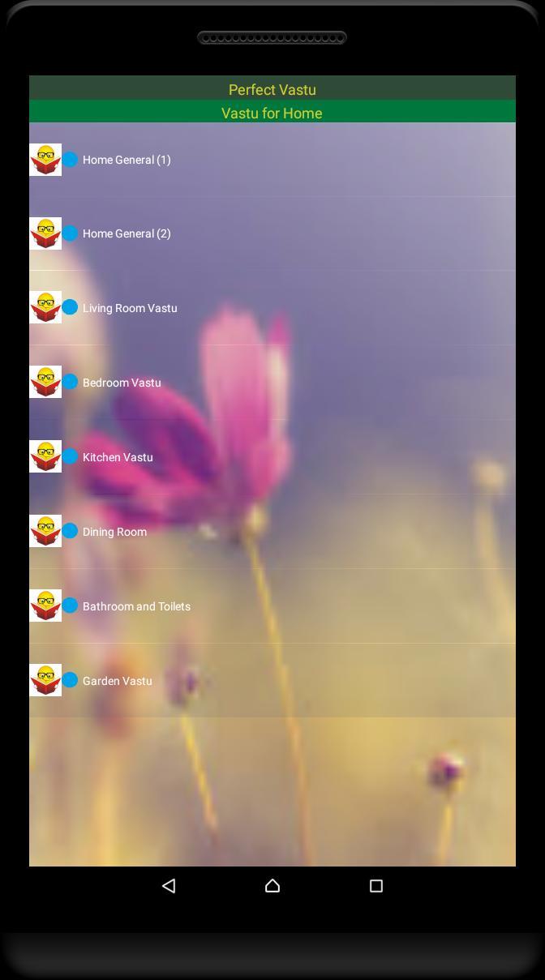Tap the reading emoji icon beside Home General (1)
This screenshot has height=980, width=545.
[45, 160]
